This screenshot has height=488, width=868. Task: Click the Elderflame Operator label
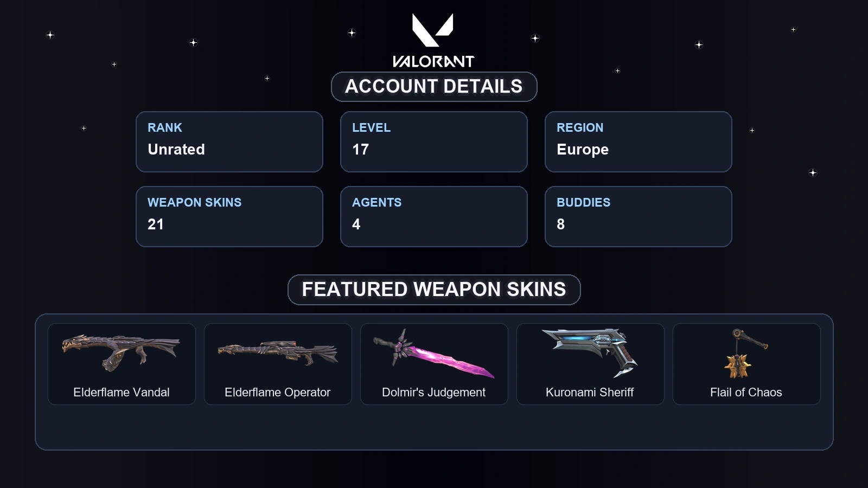pyautogui.click(x=278, y=393)
